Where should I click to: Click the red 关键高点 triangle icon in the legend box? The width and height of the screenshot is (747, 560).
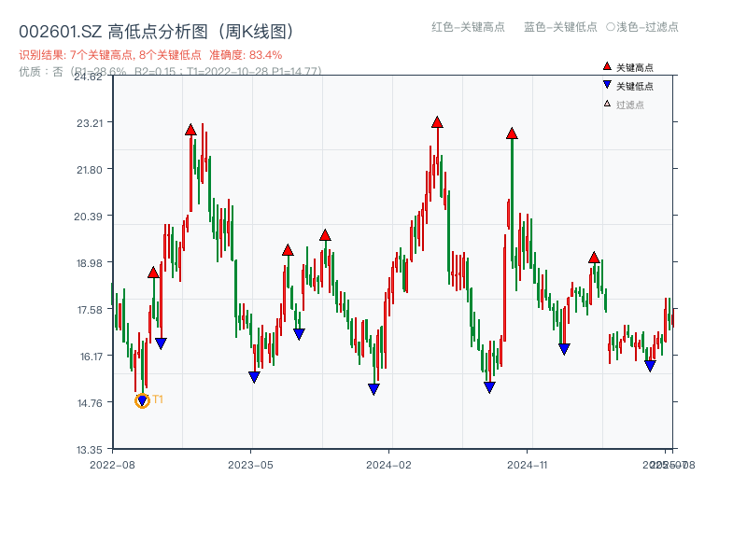[605, 65]
